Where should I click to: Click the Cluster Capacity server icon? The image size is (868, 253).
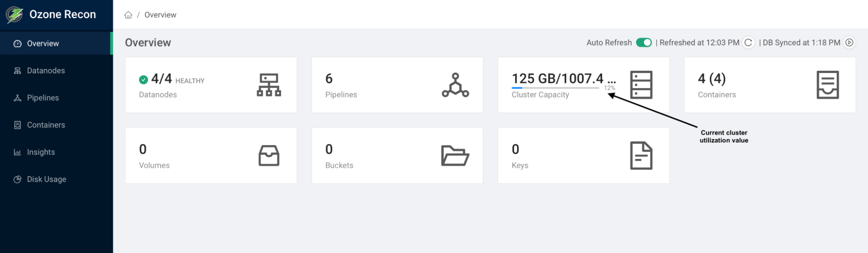pos(641,85)
